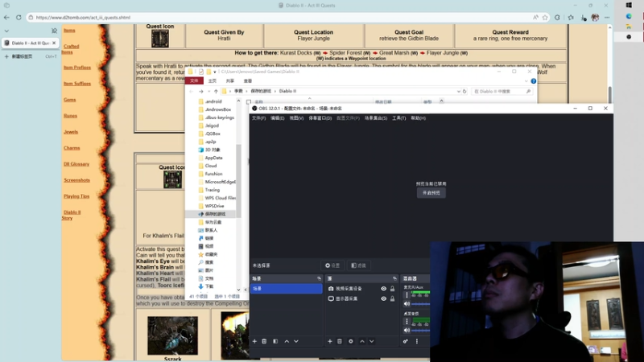Screen dimensions: 644x362
Task: Open File Explorer recent locations dropdown arrow
Action: coord(208,91)
